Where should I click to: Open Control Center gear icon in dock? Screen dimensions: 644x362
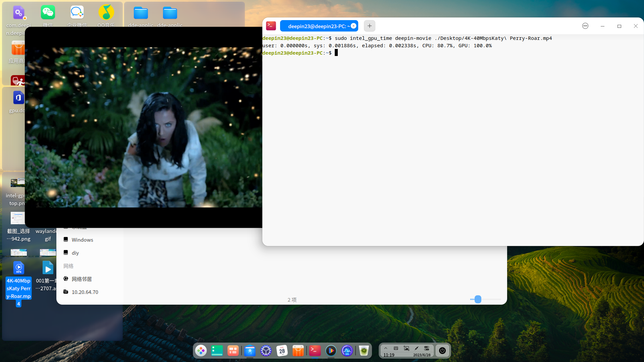coord(266,351)
